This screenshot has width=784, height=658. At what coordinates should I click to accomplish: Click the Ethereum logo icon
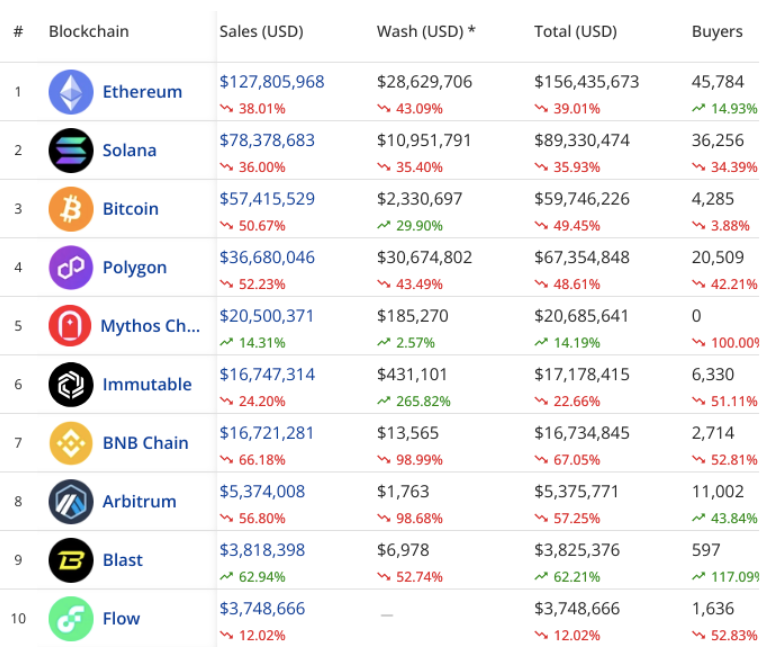click(x=71, y=92)
